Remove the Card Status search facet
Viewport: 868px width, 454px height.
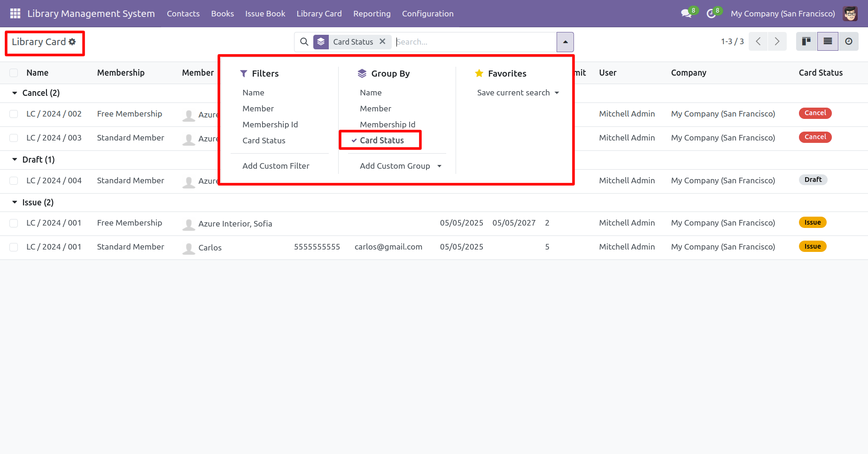[382, 41]
